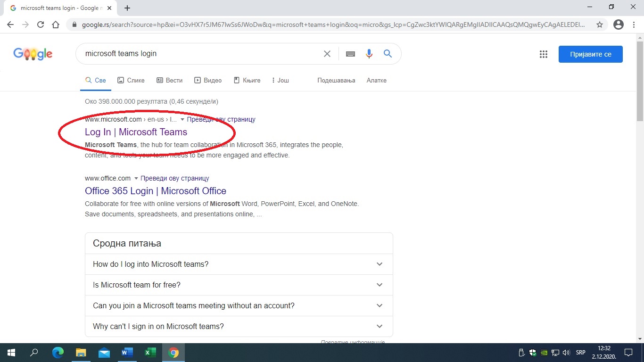Screen dimensions: 644x362
Task: Switch the SRP input language
Action: point(580,353)
